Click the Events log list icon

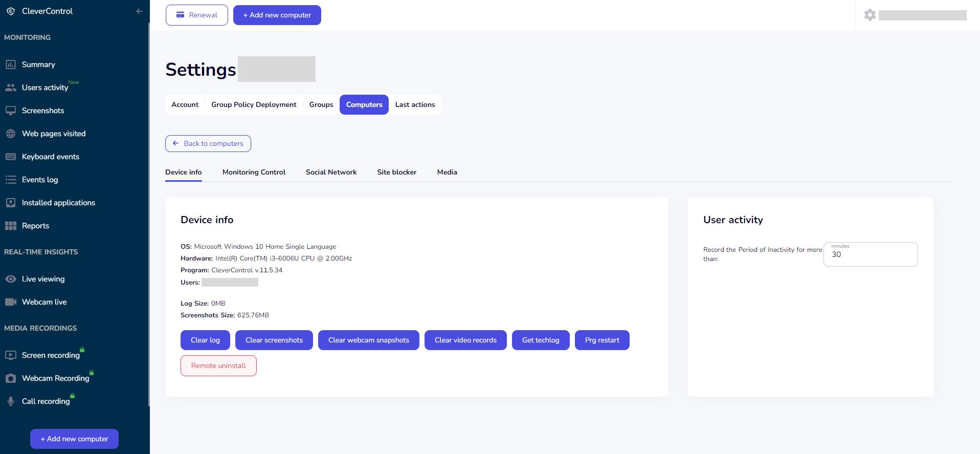(x=11, y=180)
